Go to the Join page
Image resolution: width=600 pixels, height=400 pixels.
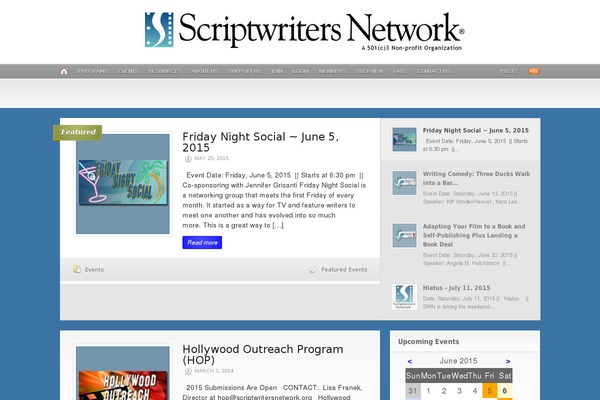click(277, 71)
